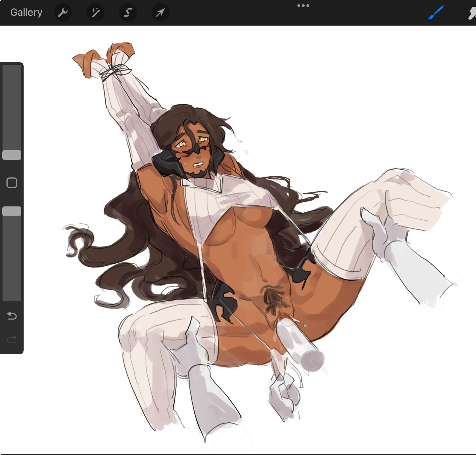This screenshot has width=476, height=455.
Task: Open the three-dot menu at top
Action: [303, 6]
